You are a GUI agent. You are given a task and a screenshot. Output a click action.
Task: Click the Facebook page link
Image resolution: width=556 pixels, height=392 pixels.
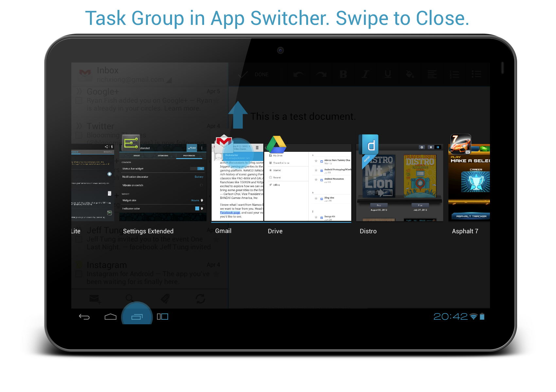[230, 213]
